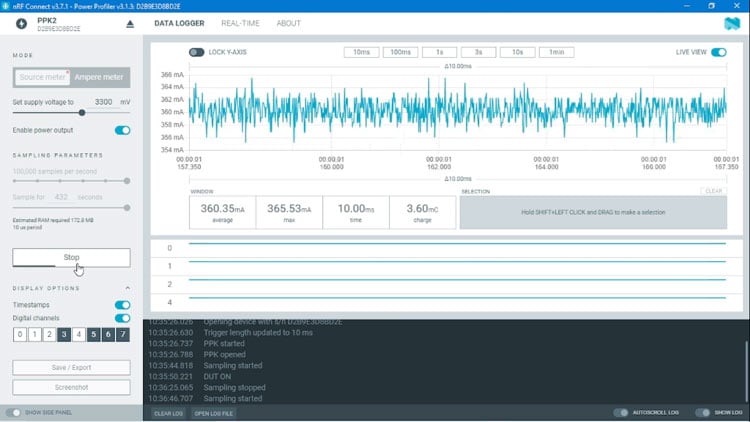Click the nRF Connect title bar app icon

coord(7,5)
